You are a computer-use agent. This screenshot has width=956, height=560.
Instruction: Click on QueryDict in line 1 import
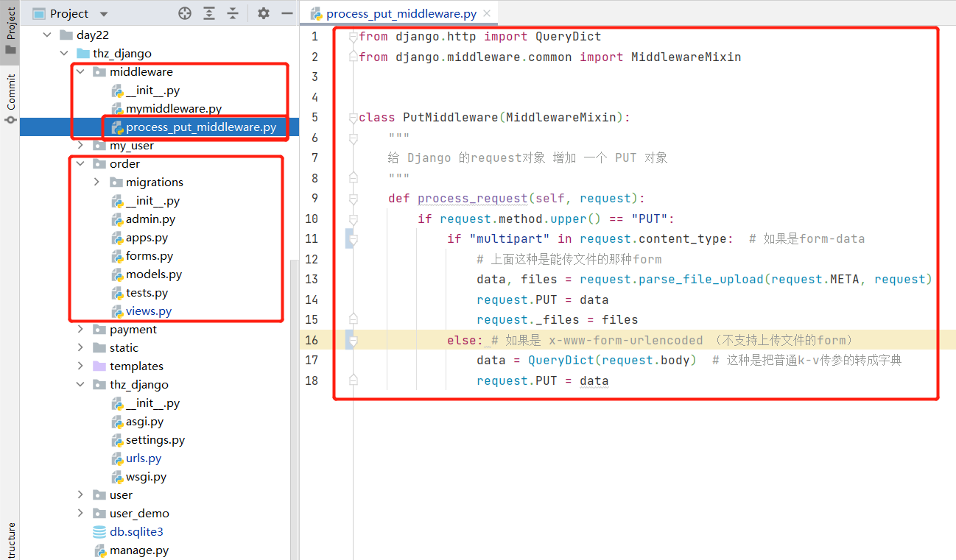(568, 36)
